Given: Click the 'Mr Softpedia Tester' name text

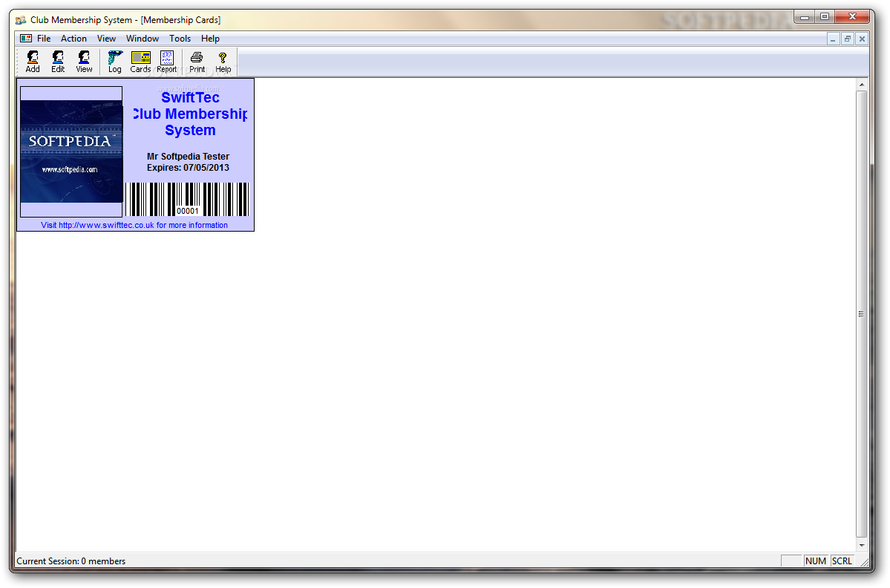Looking at the screenshot, I should click(188, 157).
